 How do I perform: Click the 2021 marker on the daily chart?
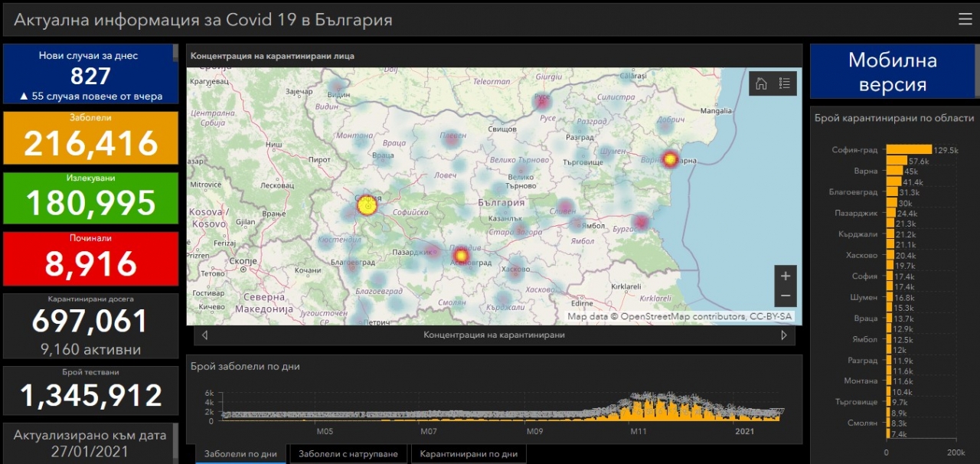[x=744, y=432]
